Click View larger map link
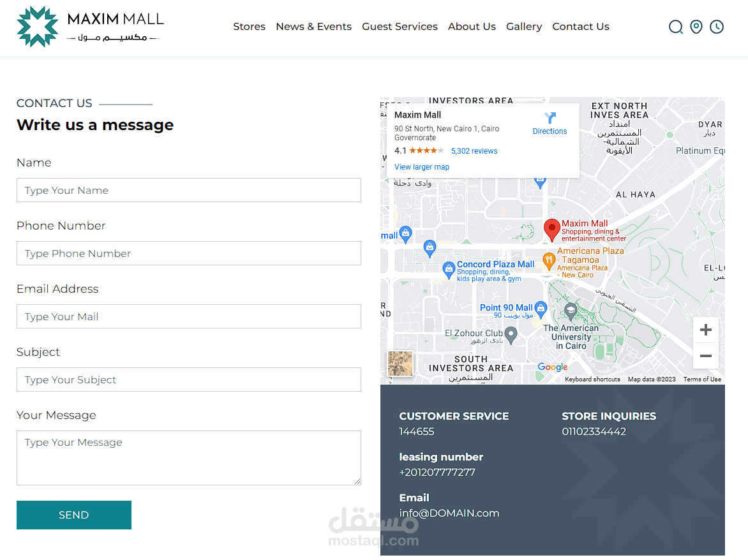Viewport: 748px width, 560px height. point(422,167)
